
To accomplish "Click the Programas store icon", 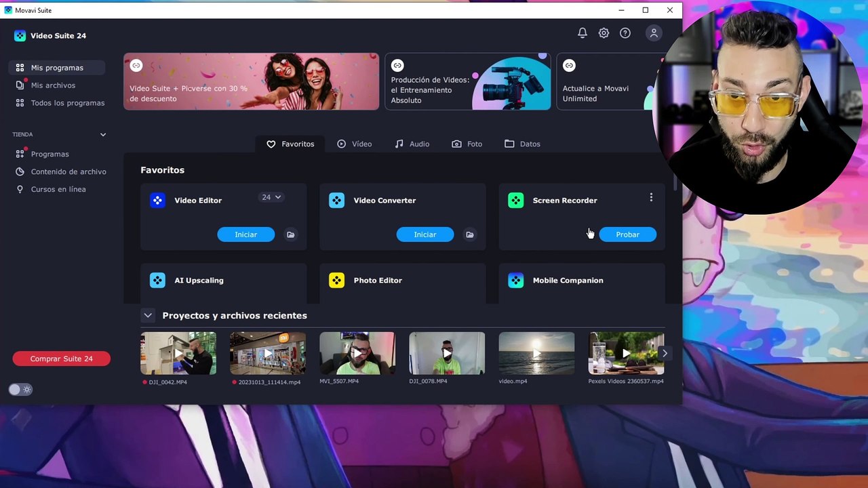I will pyautogui.click(x=20, y=155).
